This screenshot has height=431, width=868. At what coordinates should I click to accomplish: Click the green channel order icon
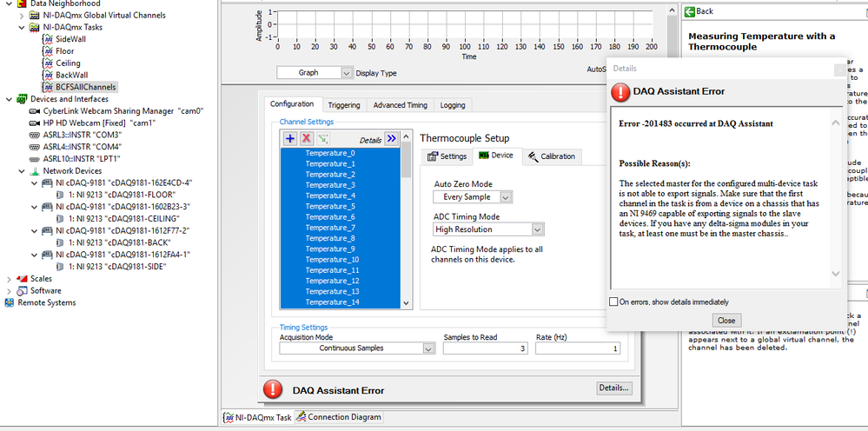(x=322, y=139)
